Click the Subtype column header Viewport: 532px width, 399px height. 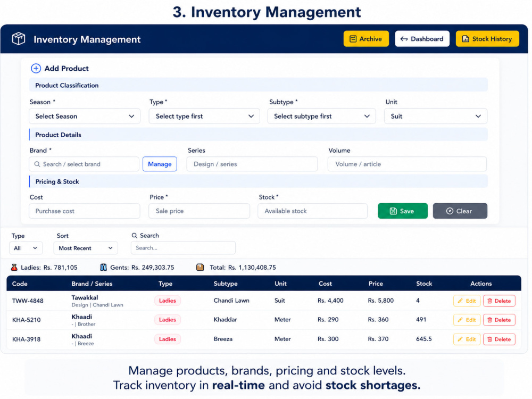click(226, 284)
